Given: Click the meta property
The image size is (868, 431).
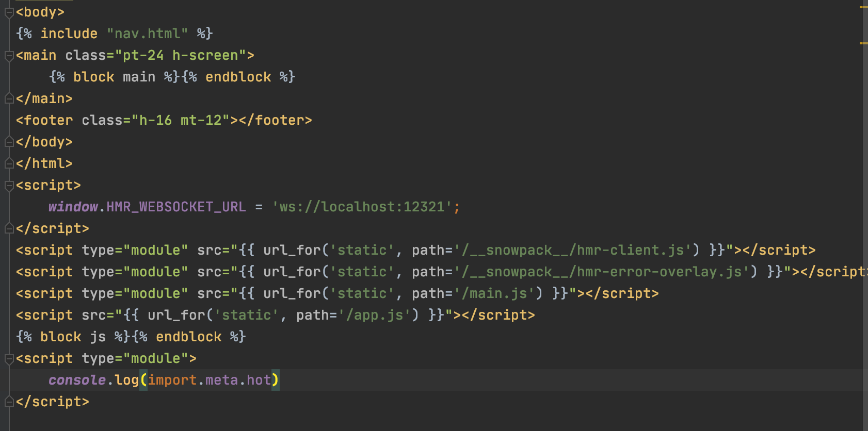Looking at the screenshot, I should click(222, 380).
